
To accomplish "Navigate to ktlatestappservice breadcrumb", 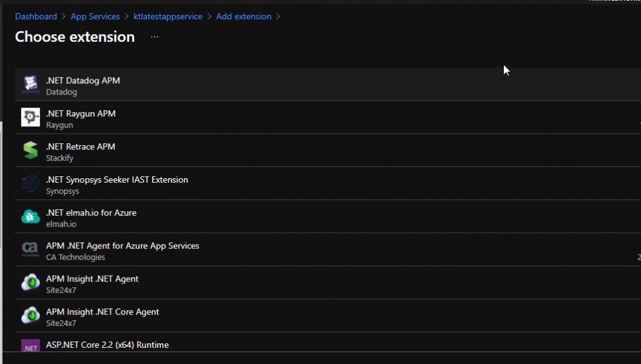I will click(x=168, y=16).
